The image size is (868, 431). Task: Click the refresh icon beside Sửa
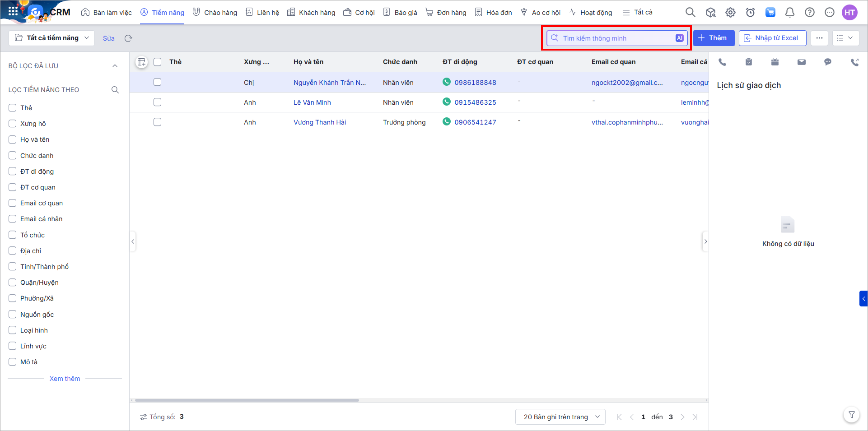coord(128,38)
